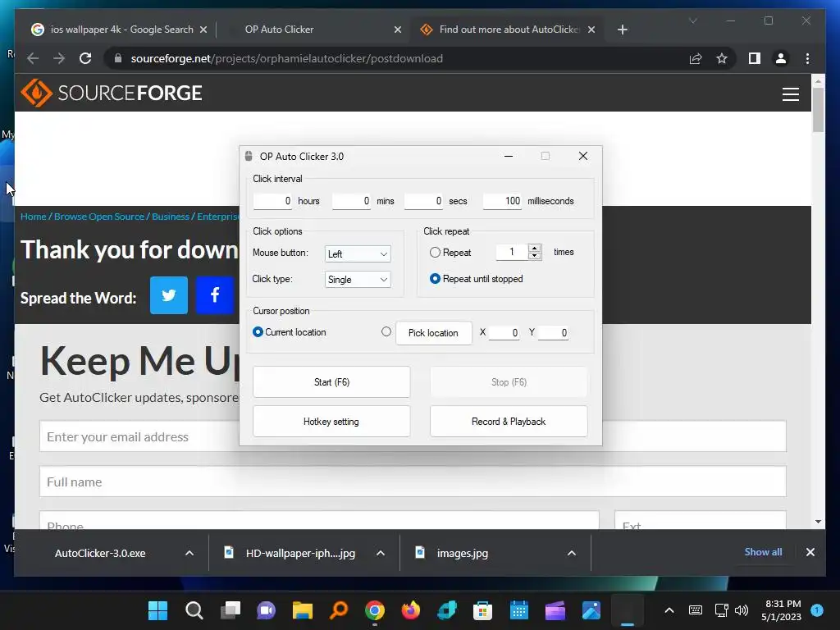Close the downloads bar
This screenshot has height=630, width=840.
click(x=810, y=552)
